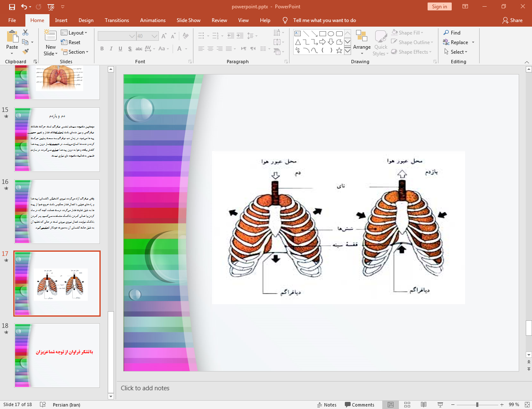532x409 pixels.
Task: Switch to the Insert tab
Action: (61, 20)
